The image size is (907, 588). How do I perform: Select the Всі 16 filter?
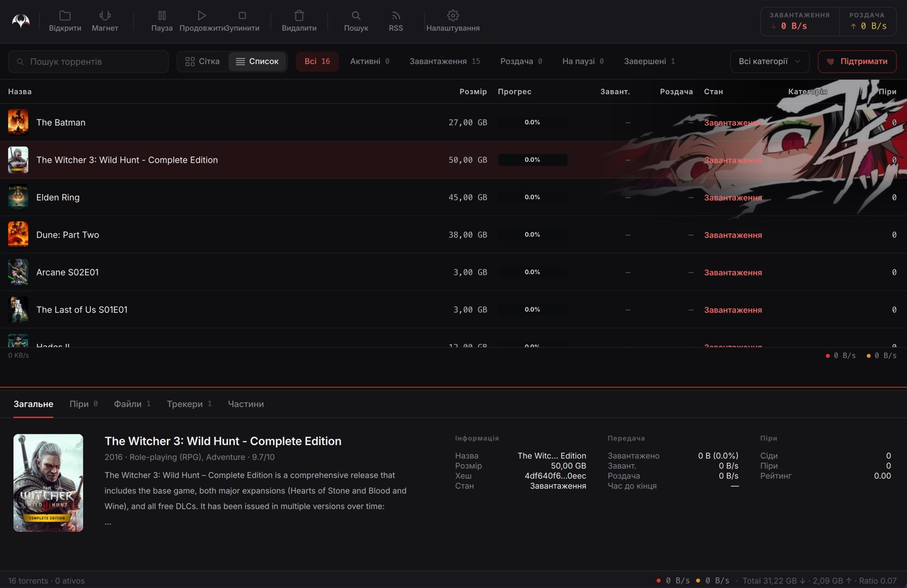coord(317,61)
